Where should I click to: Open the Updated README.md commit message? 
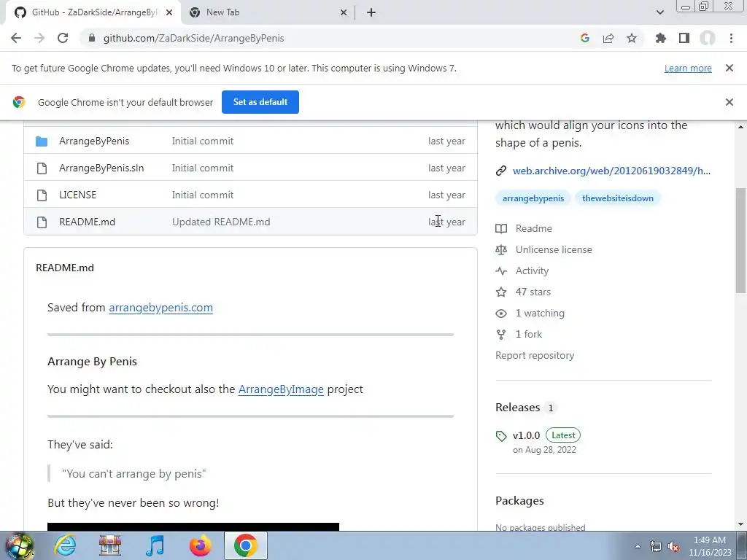221,222
